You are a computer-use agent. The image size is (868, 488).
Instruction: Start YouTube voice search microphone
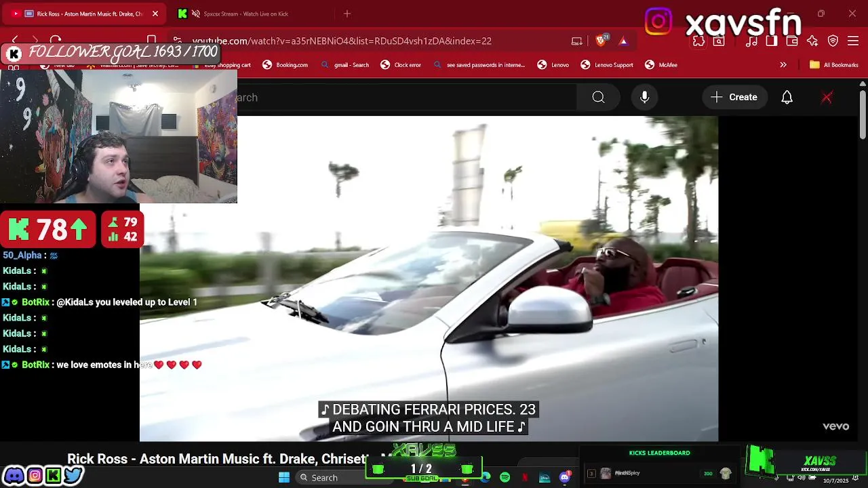645,98
